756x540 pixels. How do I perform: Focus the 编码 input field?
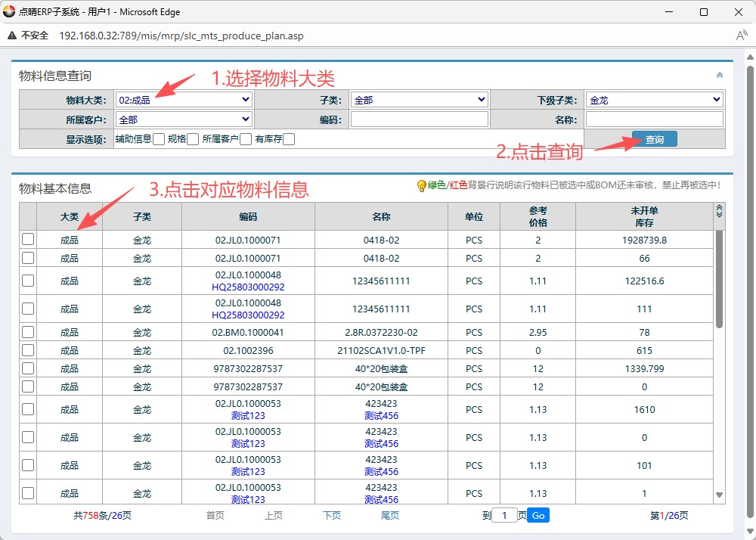pyautogui.click(x=419, y=119)
